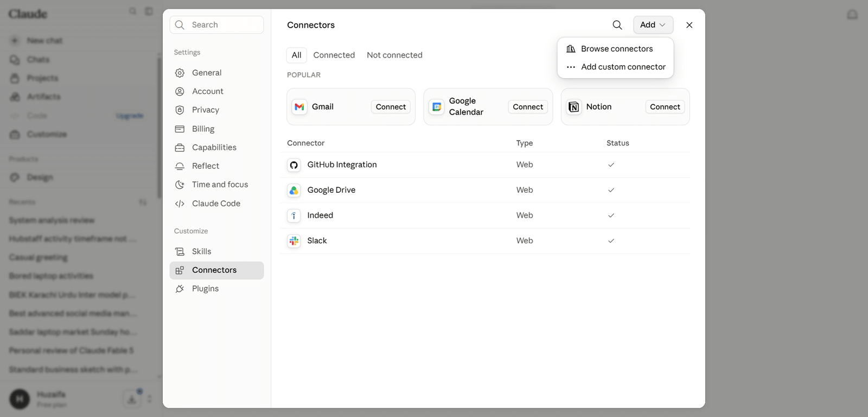Click the Claude Code brackets icon

click(x=180, y=204)
